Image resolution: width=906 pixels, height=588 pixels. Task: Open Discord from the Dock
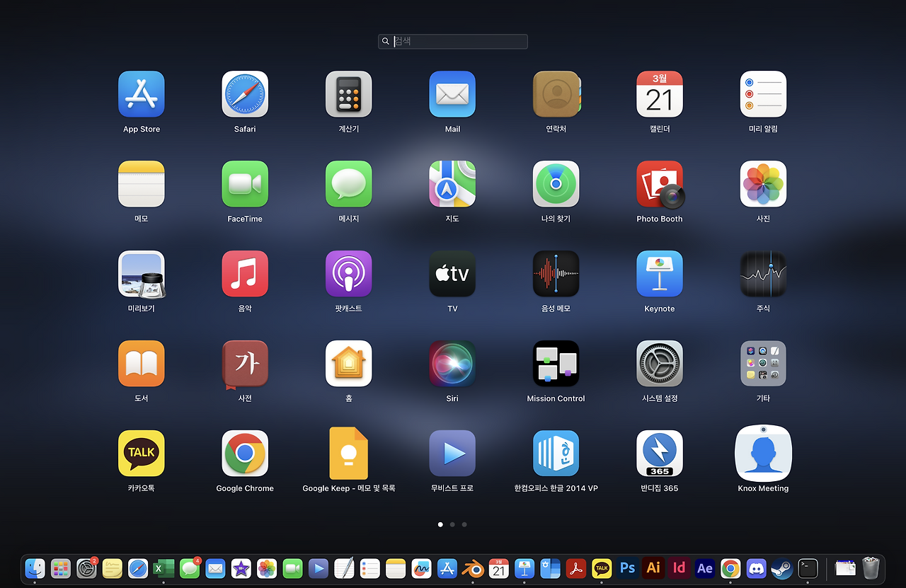click(x=757, y=568)
